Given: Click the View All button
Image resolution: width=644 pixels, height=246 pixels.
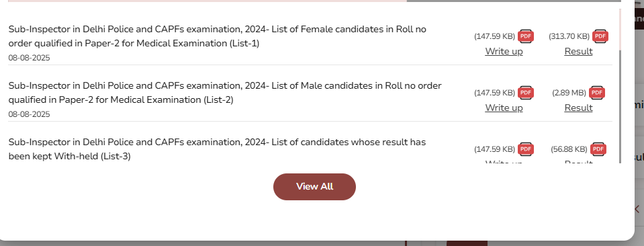Looking at the screenshot, I should 314,187.
